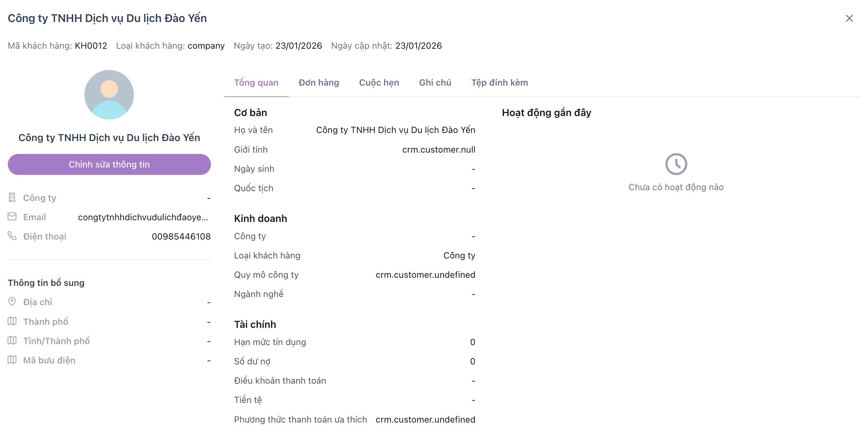
Task: Click the location pin icon beside Địa chỉ
Action: click(x=12, y=301)
